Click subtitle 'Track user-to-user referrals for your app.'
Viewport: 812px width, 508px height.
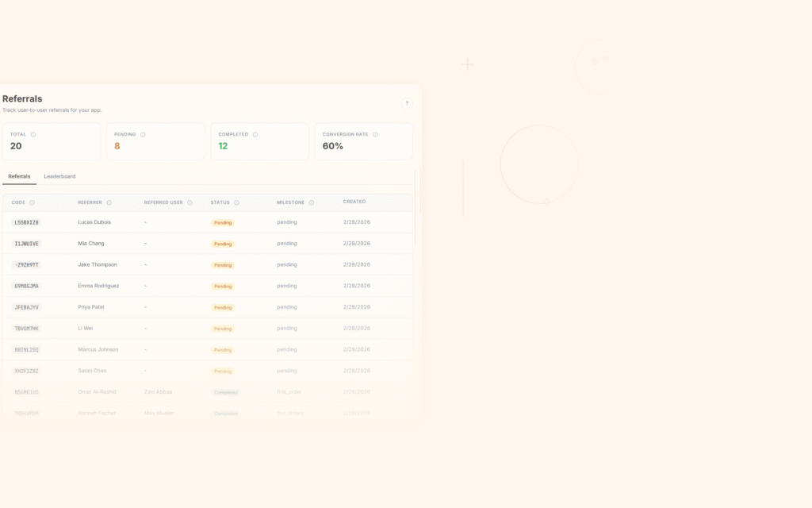52,110
